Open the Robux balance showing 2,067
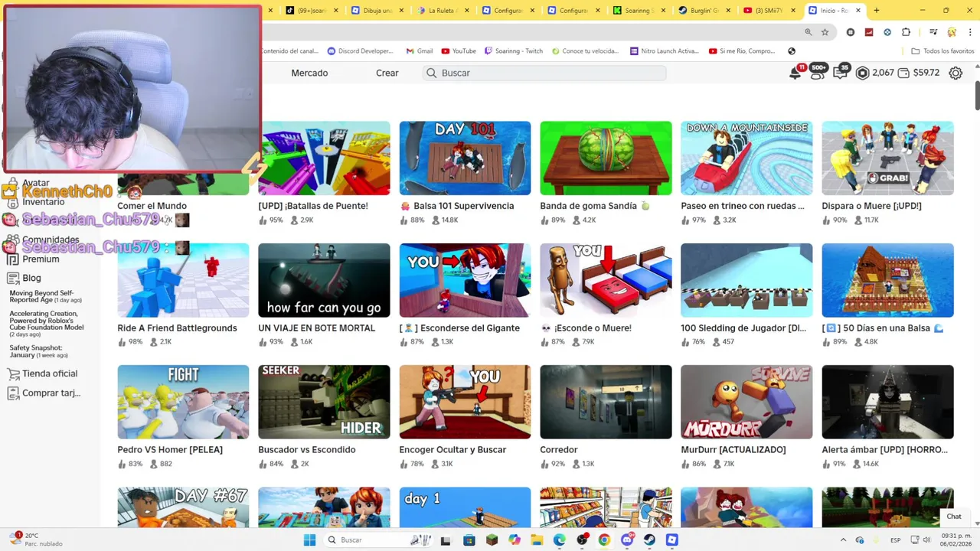This screenshot has width=980, height=551. [x=874, y=73]
